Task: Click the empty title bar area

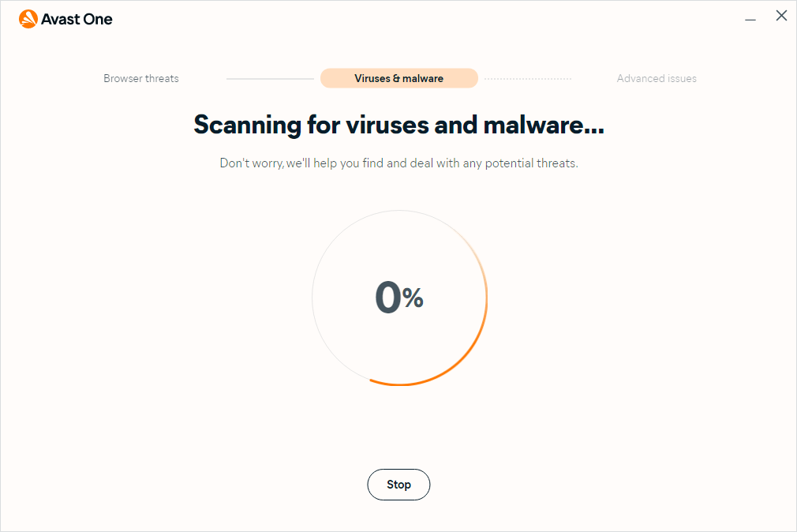Action: [395, 19]
